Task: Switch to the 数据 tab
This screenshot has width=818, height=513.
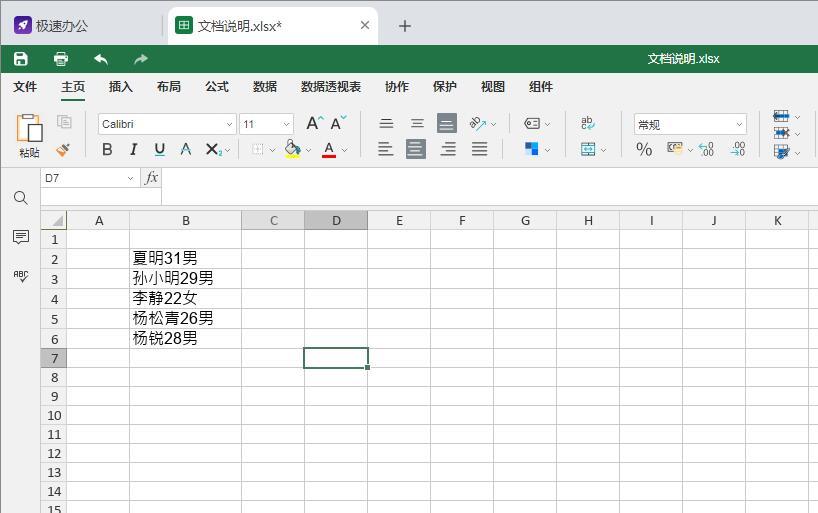Action: click(x=264, y=87)
